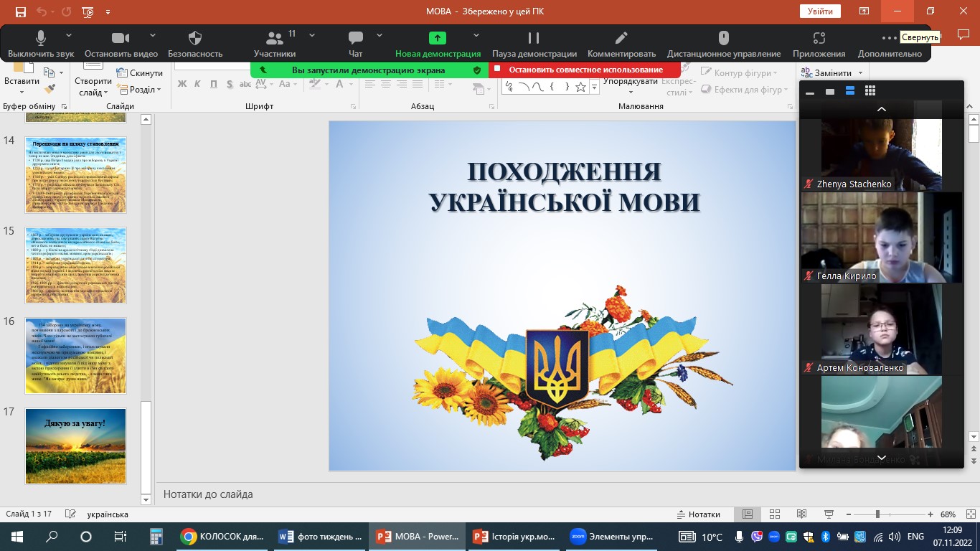Toggle text shadow S formatting
Screen dimensions: 980x551
point(230,84)
